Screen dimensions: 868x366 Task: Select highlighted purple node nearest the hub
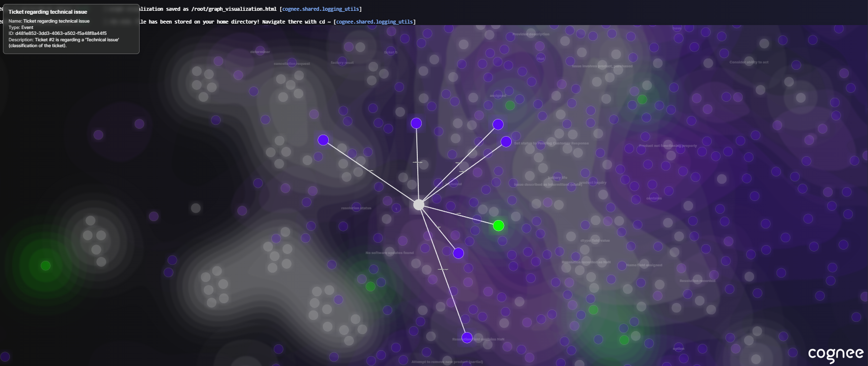point(458,253)
